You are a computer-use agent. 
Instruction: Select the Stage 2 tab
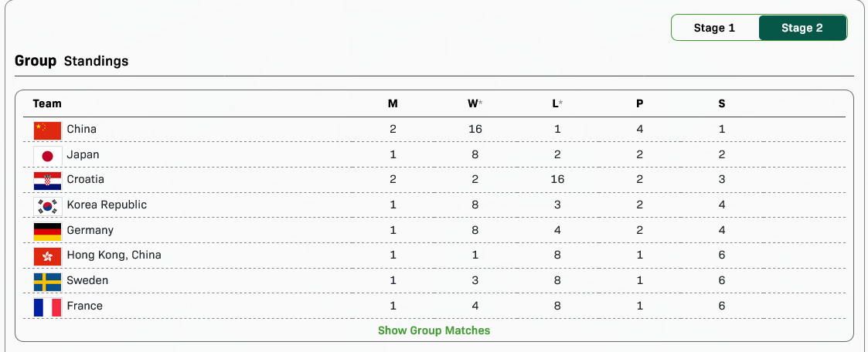[x=802, y=28]
